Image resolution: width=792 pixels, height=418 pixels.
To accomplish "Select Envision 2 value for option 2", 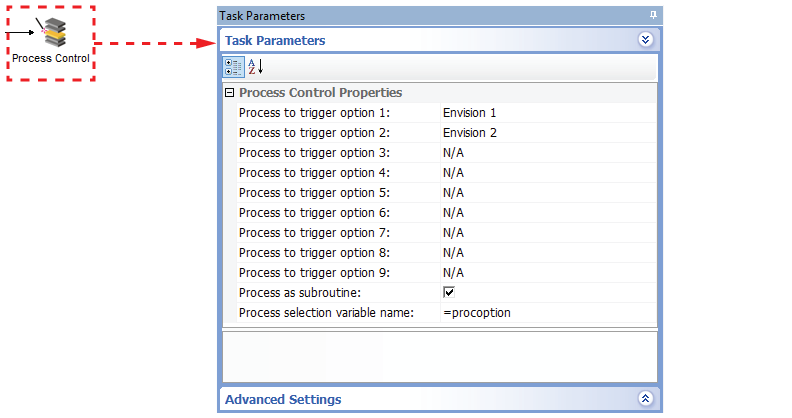I will click(x=469, y=133).
